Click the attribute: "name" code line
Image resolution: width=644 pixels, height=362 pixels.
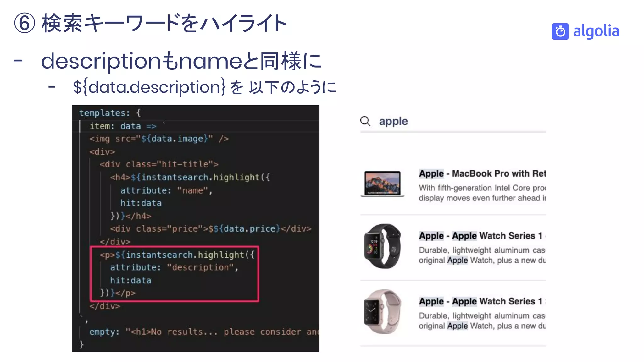pyautogui.click(x=166, y=190)
